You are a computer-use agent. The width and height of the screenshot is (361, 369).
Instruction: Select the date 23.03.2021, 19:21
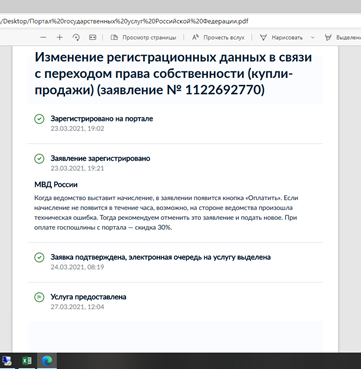77,168
